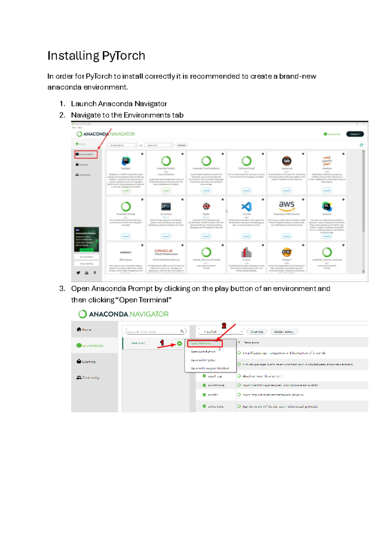Screen dimensions: 392x554
Task: Choose Open Terminal from the context menu
Action: (x=205, y=344)
